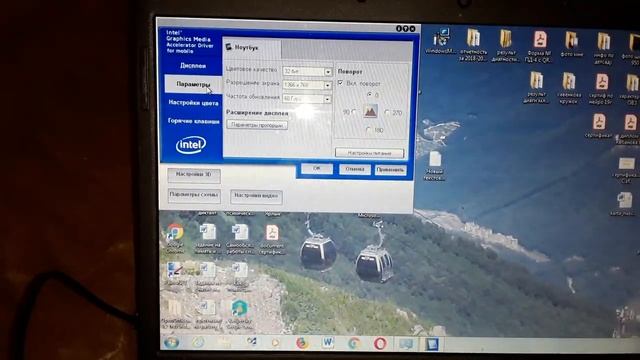Expand the Разрешение экрана dropdown
Image resolution: width=640 pixels, height=360 pixels.
(327, 85)
